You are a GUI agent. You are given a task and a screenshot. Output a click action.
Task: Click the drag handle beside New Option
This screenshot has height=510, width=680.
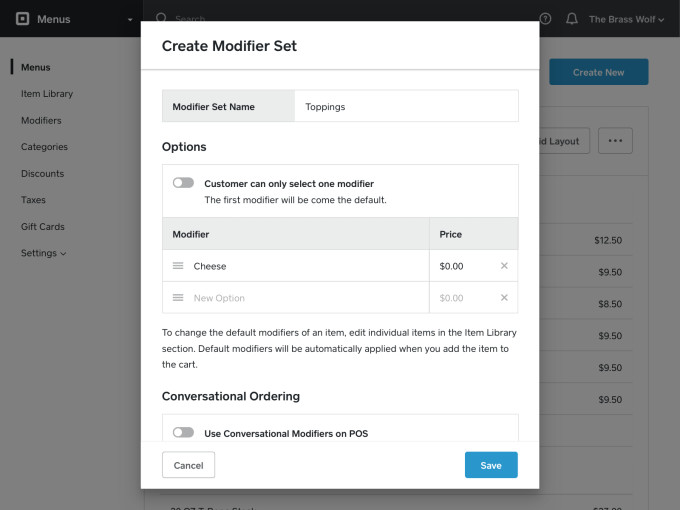[x=178, y=298]
